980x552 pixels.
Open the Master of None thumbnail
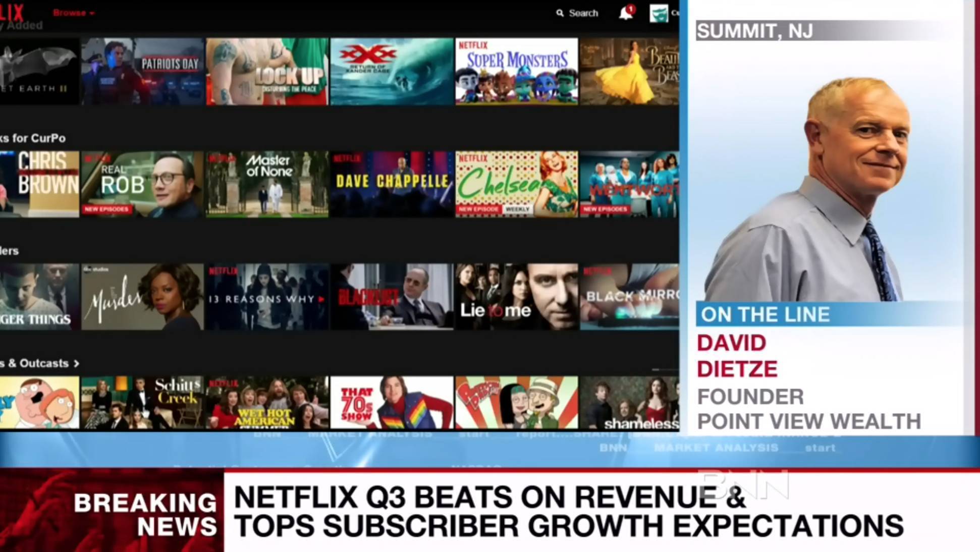click(x=267, y=184)
